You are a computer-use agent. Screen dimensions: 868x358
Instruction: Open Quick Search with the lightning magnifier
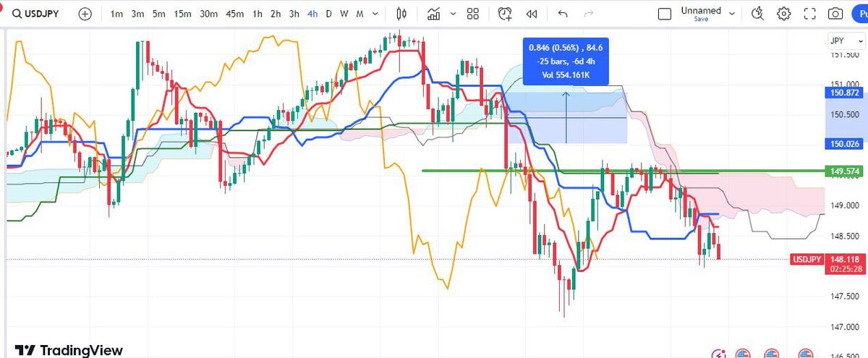pyautogui.click(x=757, y=14)
